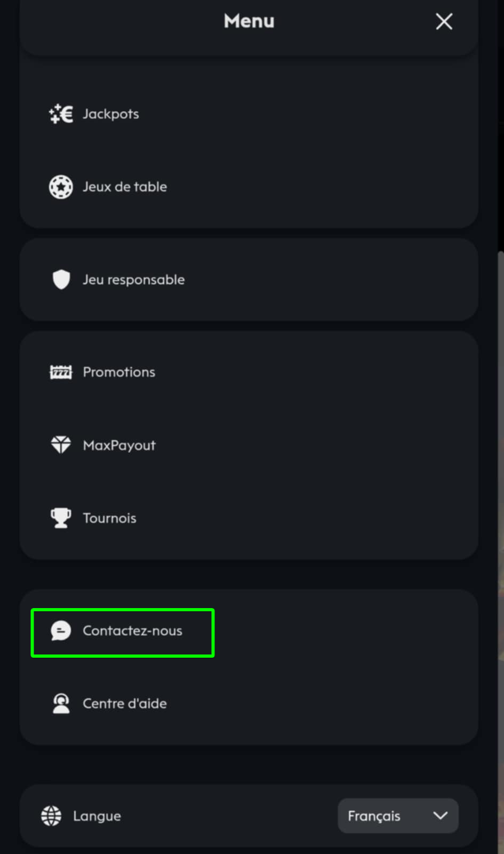Open the Promotions text link
Viewport: 504px width, 854px height.
[x=119, y=372]
